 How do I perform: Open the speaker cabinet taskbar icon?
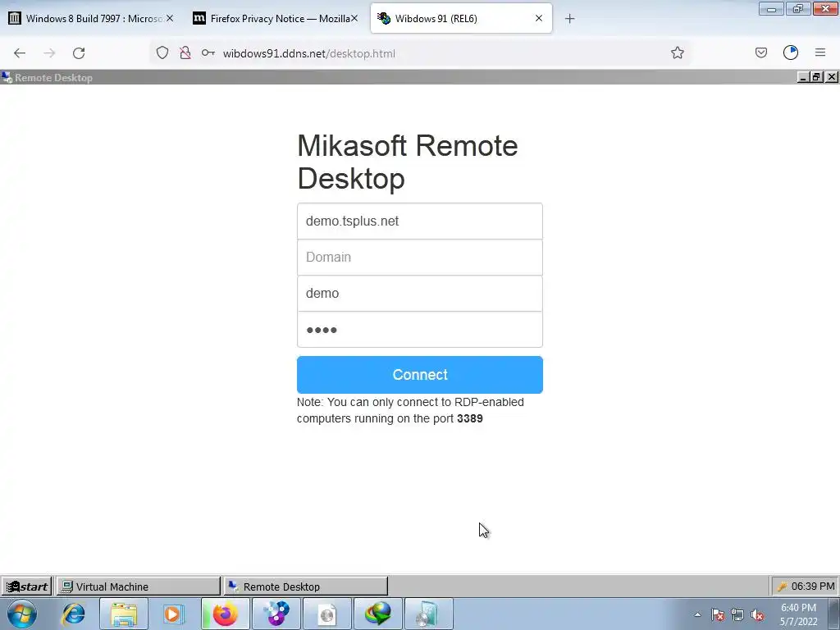tap(428, 614)
